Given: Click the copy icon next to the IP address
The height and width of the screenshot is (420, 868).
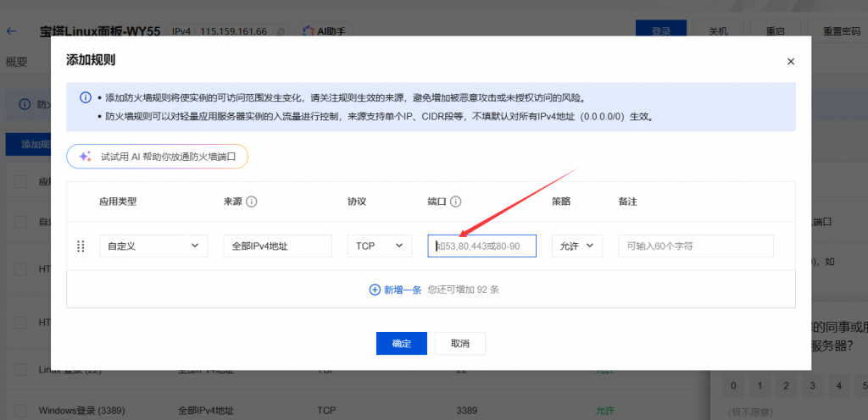Looking at the screenshot, I should (x=281, y=31).
